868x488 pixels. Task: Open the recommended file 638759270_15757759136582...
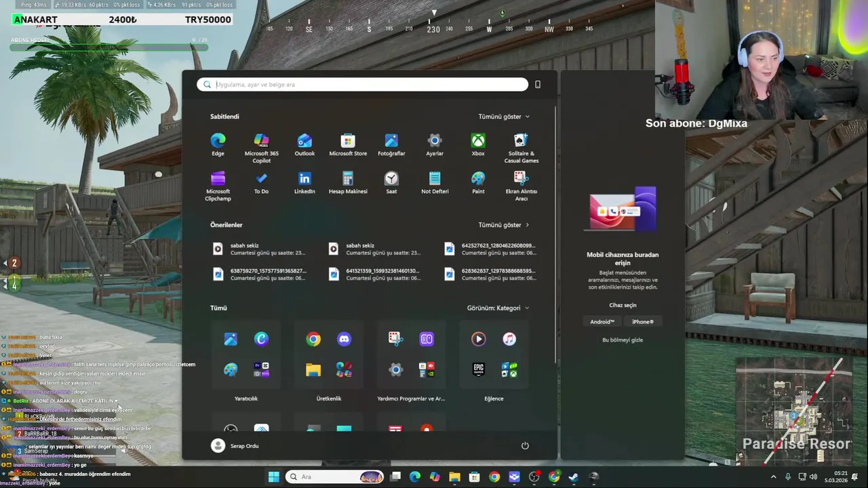coord(259,274)
